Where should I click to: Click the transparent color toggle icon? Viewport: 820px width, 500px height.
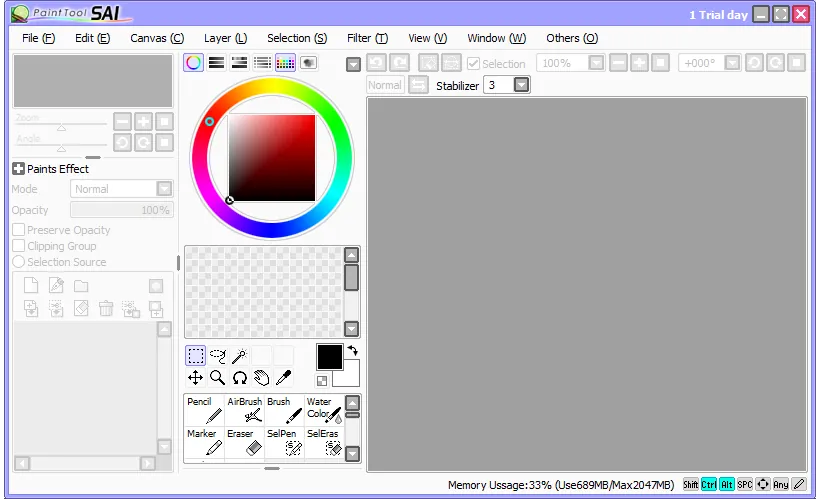[322, 381]
